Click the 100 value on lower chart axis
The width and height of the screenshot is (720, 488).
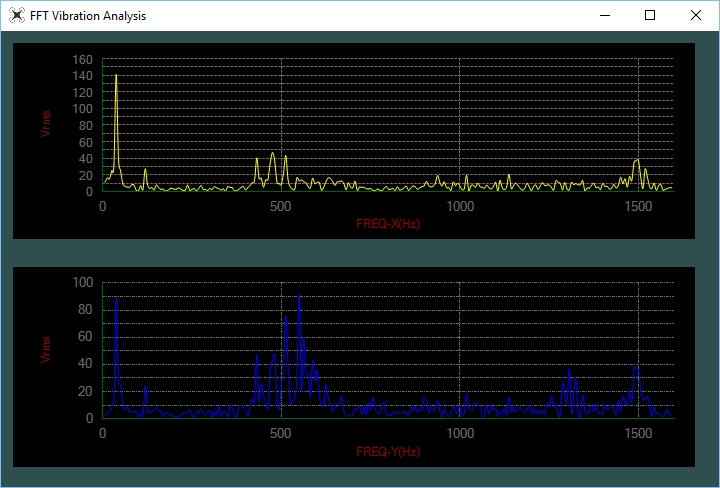click(83, 282)
